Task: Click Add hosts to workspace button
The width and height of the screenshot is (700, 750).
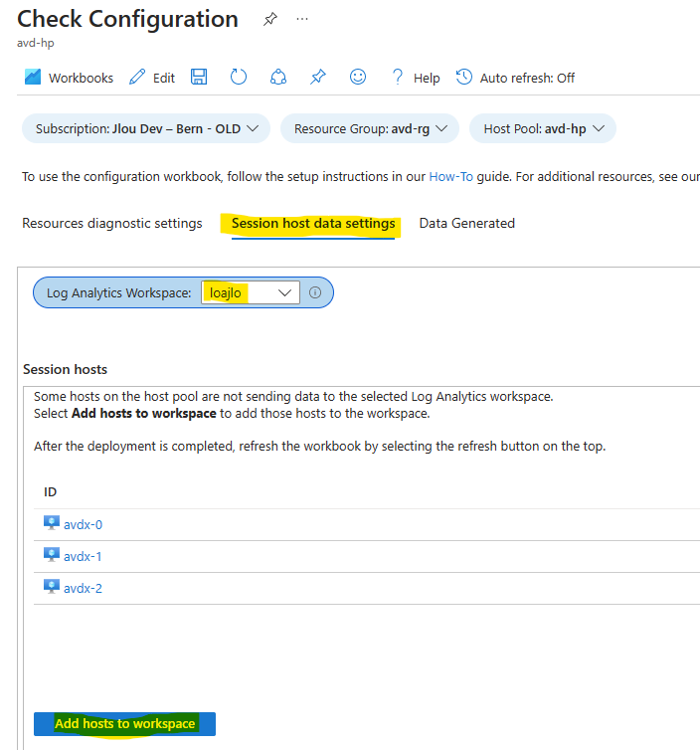Action: pos(124,723)
